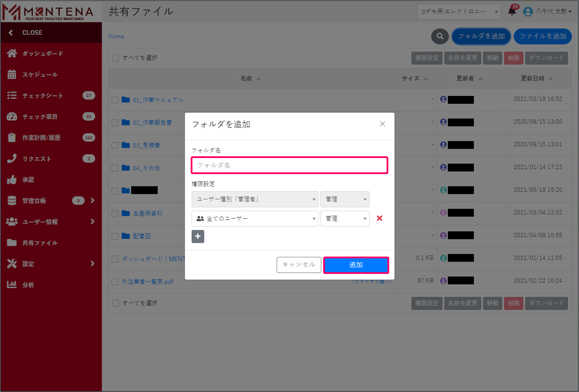
Task: Click the magnifier search icon
Action: point(440,36)
